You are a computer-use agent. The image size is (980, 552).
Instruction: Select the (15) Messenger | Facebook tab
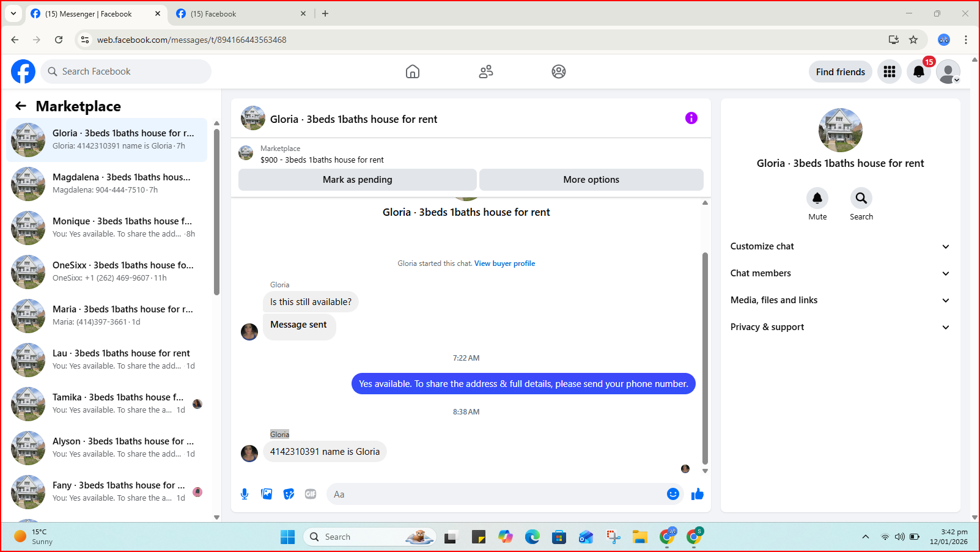click(x=97, y=13)
